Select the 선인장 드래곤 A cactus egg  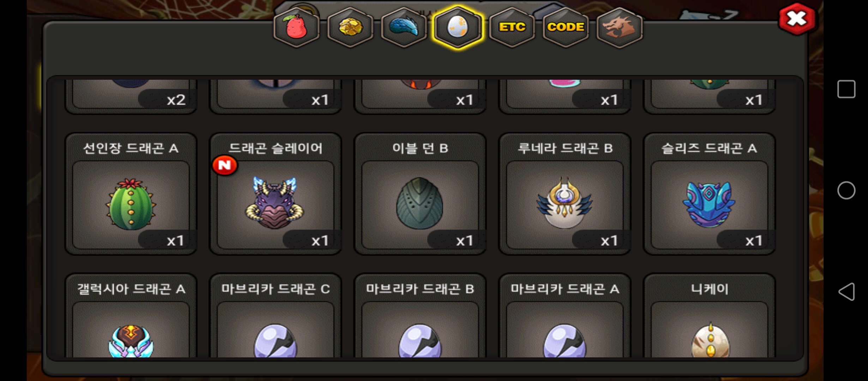pos(131,194)
